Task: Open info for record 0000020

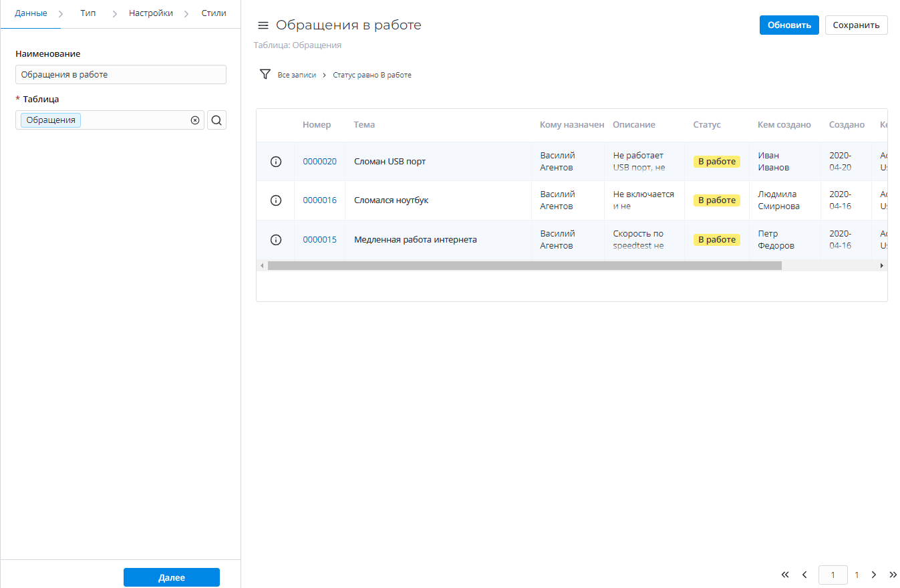Action: 275,162
